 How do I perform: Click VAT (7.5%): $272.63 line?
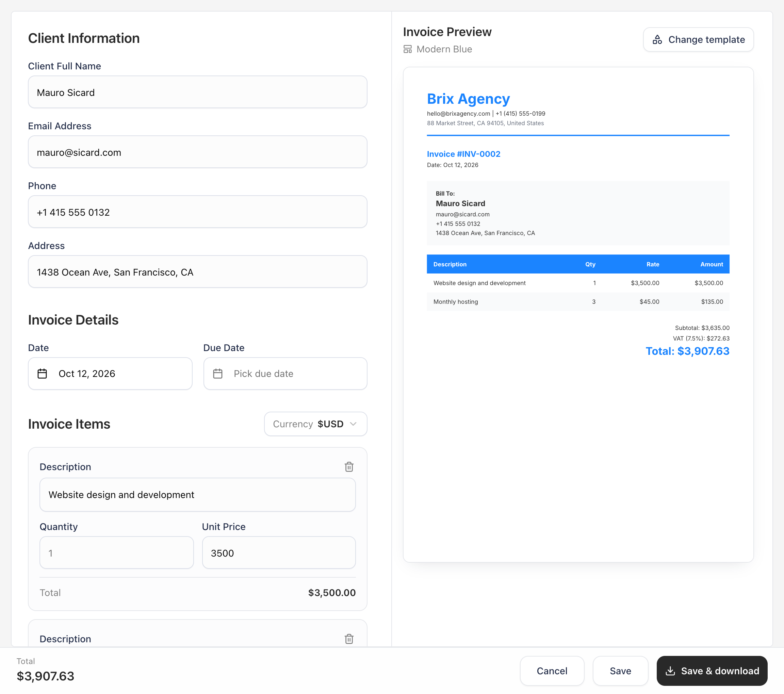point(701,338)
